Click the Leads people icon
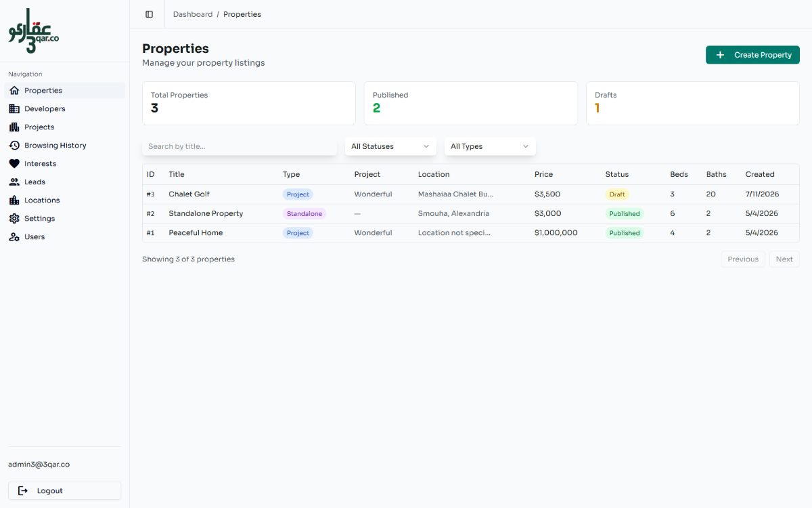This screenshot has height=508, width=812. click(14, 182)
